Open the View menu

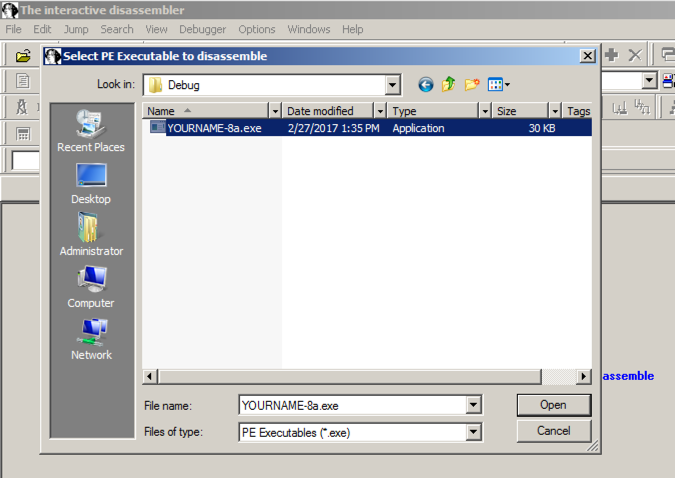click(x=156, y=29)
